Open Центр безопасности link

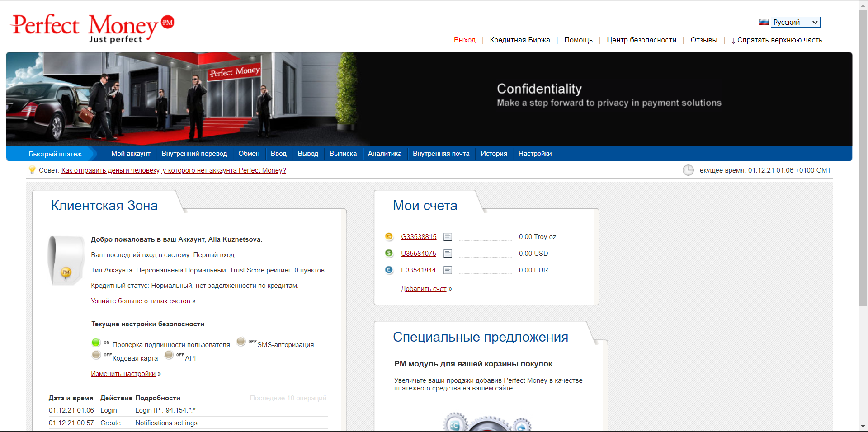[642, 40]
